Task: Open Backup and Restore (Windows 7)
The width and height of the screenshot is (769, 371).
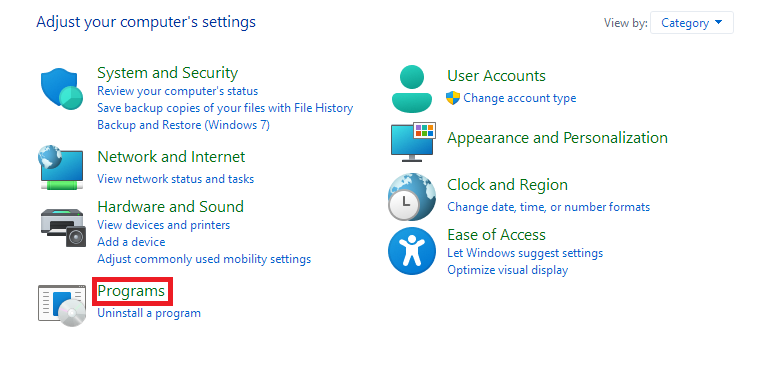Action: pos(183,125)
